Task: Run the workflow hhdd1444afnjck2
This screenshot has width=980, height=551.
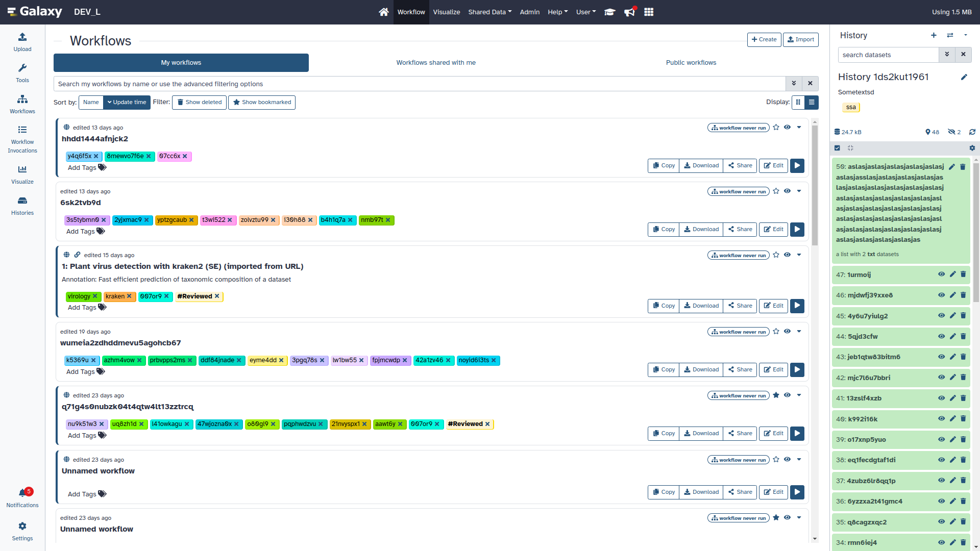Action: (x=797, y=165)
